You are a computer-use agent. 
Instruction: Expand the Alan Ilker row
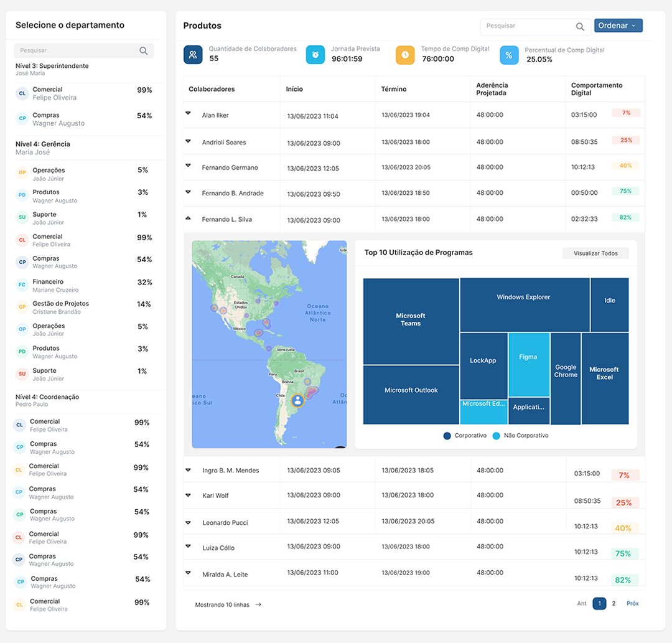point(188,113)
